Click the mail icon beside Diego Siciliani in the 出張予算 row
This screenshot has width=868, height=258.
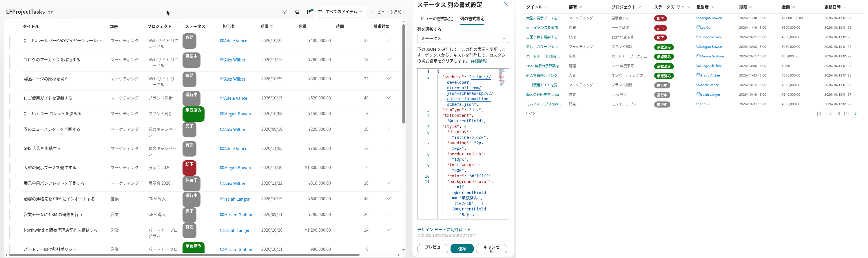(x=698, y=37)
